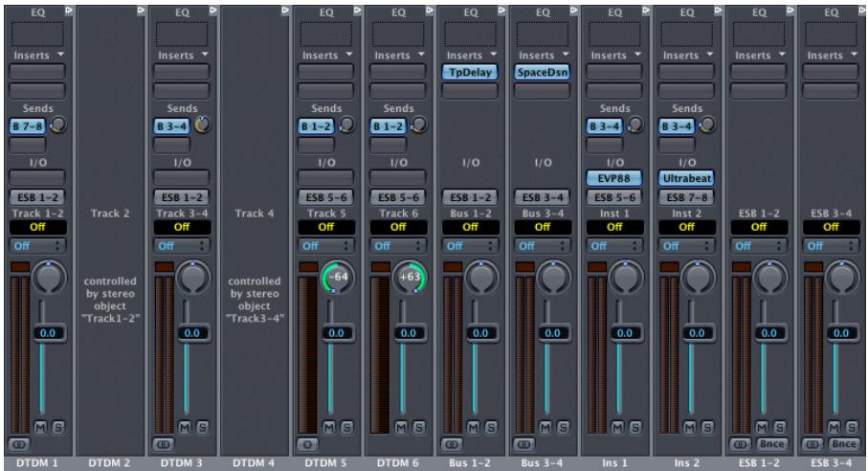Click the B 7-8 send slot on DTDM 1
The image size is (868, 471).
(x=29, y=126)
